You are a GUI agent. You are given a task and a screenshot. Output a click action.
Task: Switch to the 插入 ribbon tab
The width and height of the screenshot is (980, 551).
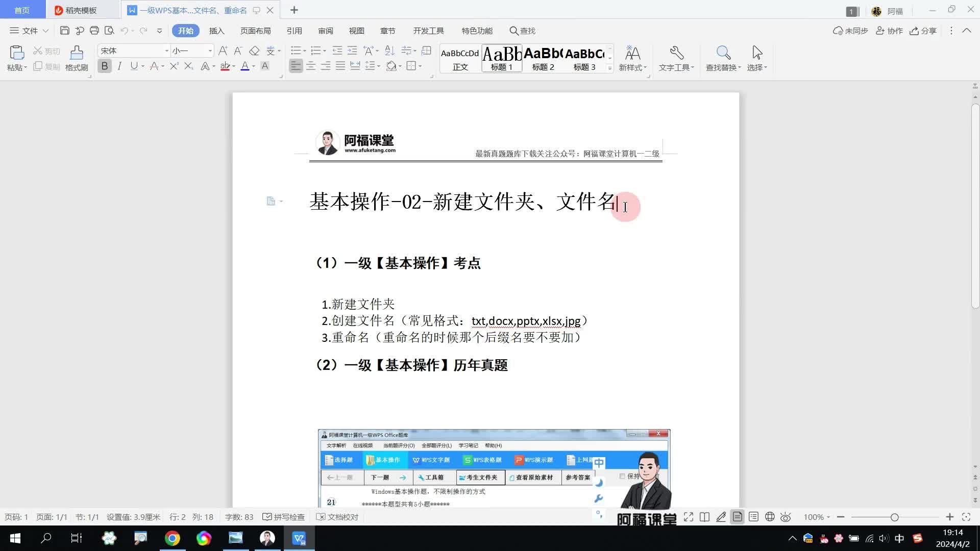(216, 31)
